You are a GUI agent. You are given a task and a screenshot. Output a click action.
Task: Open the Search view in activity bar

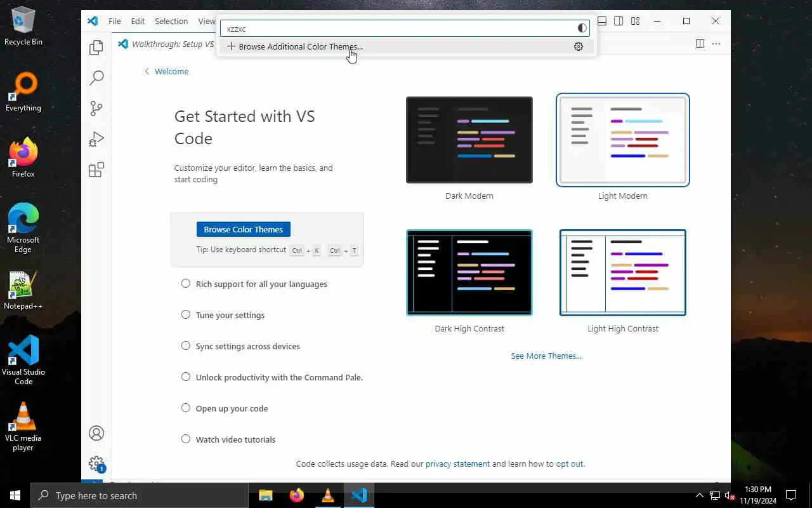point(96,78)
